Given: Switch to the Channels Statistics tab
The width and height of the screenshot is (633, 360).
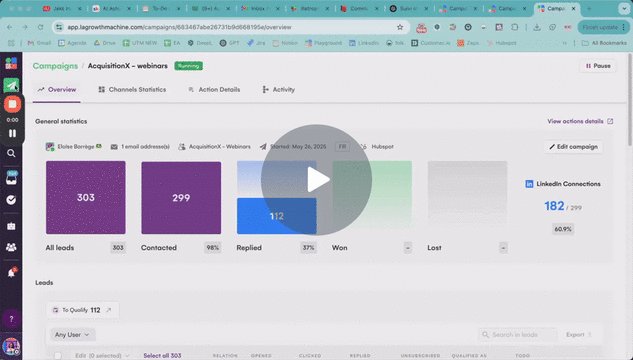Looking at the screenshot, I should [132, 90].
